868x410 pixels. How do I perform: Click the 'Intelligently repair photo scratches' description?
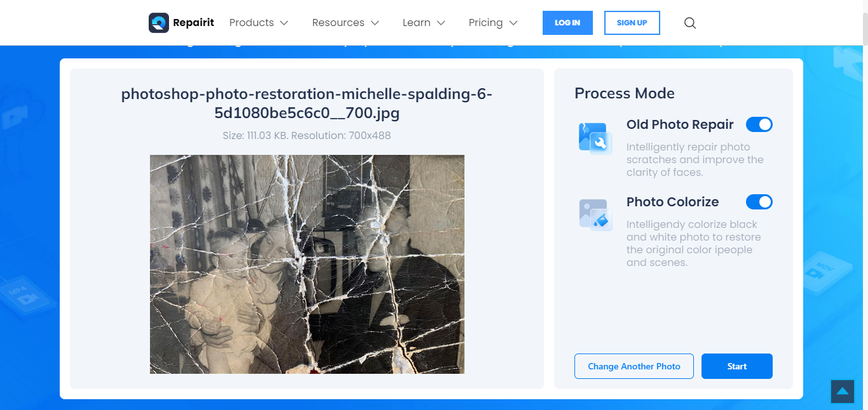point(695,160)
